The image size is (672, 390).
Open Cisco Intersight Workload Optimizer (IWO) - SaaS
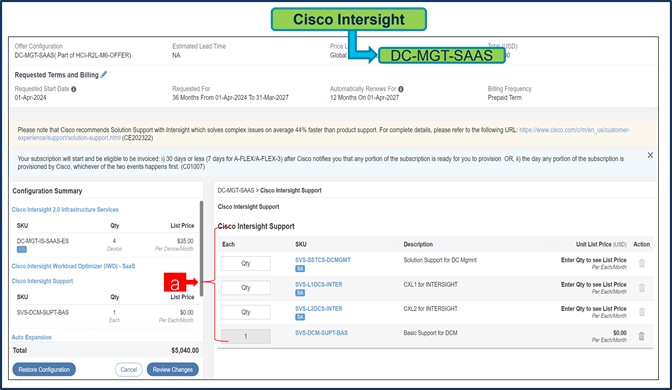pyautogui.click(x=73, y=266)
